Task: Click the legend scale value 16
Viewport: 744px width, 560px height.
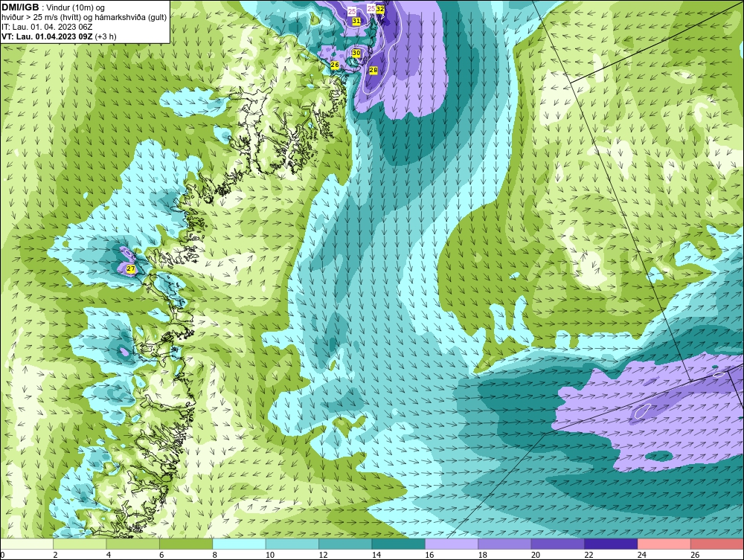Action: (x=429, y=555)
